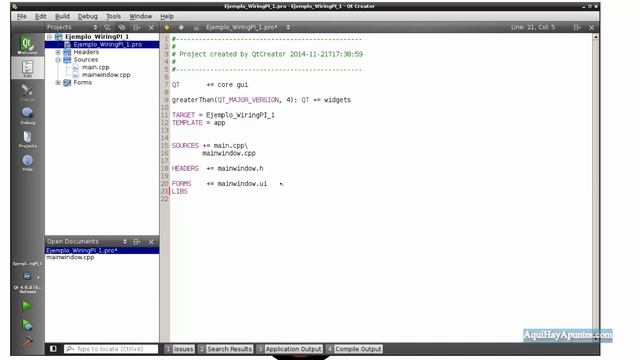640x360 pixels.
Task: Select the Headers tree item
Action: tap(86, 52)
